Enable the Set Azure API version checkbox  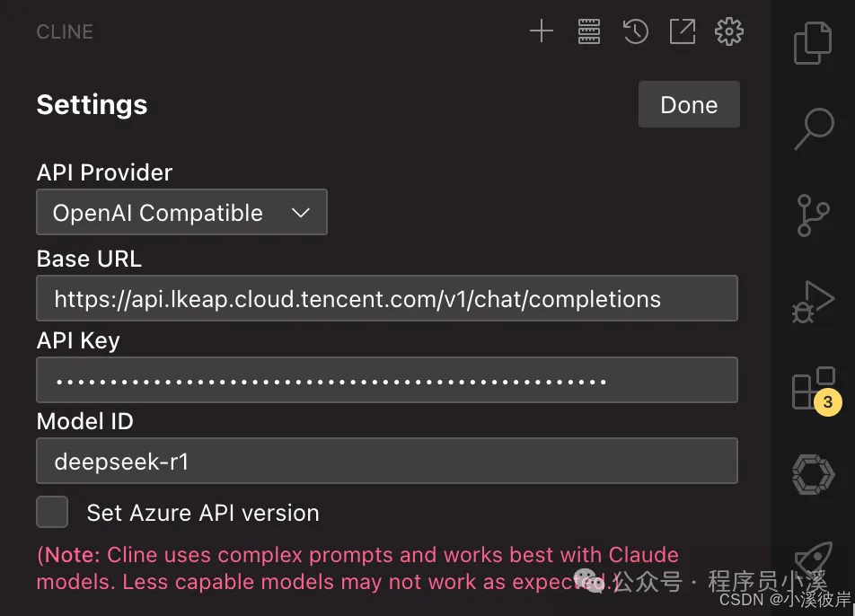tap(52, 512)
